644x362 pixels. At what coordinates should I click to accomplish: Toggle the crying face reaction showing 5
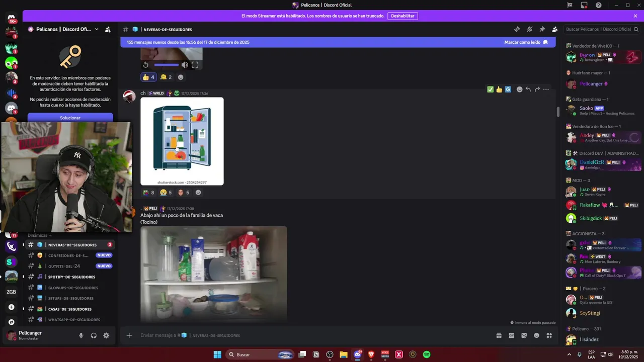click(x=166, y=193)
